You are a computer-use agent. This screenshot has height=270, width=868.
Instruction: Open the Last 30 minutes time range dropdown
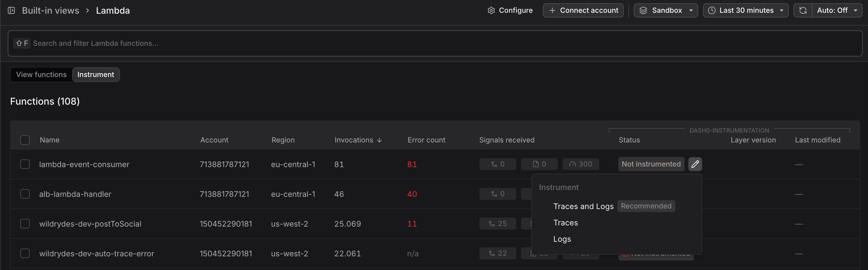745,10
